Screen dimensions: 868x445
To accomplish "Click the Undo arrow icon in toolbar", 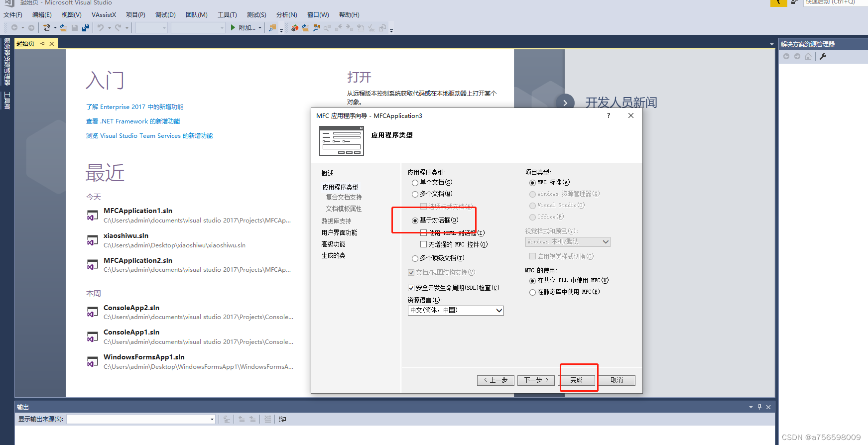I will [101, 28].
